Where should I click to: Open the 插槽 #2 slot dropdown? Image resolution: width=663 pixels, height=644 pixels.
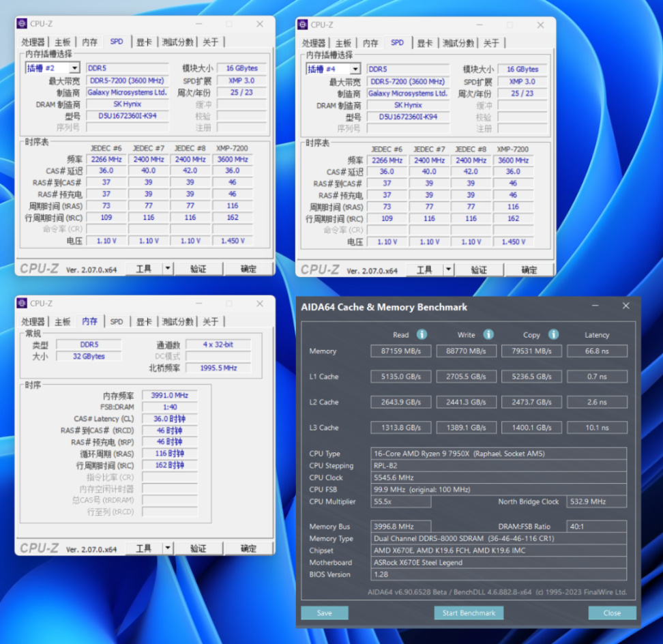(x=74, y=68)
